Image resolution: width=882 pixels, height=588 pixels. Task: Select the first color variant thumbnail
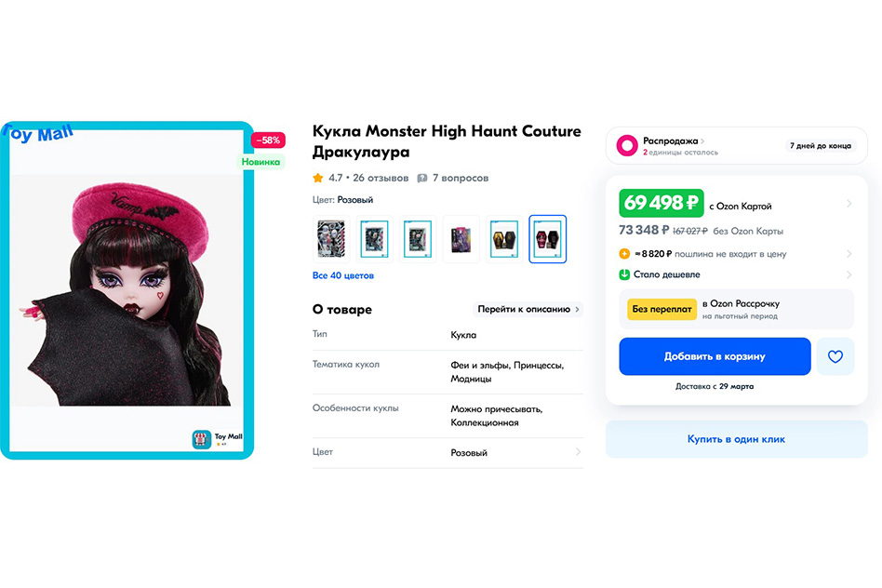point(331,239)
